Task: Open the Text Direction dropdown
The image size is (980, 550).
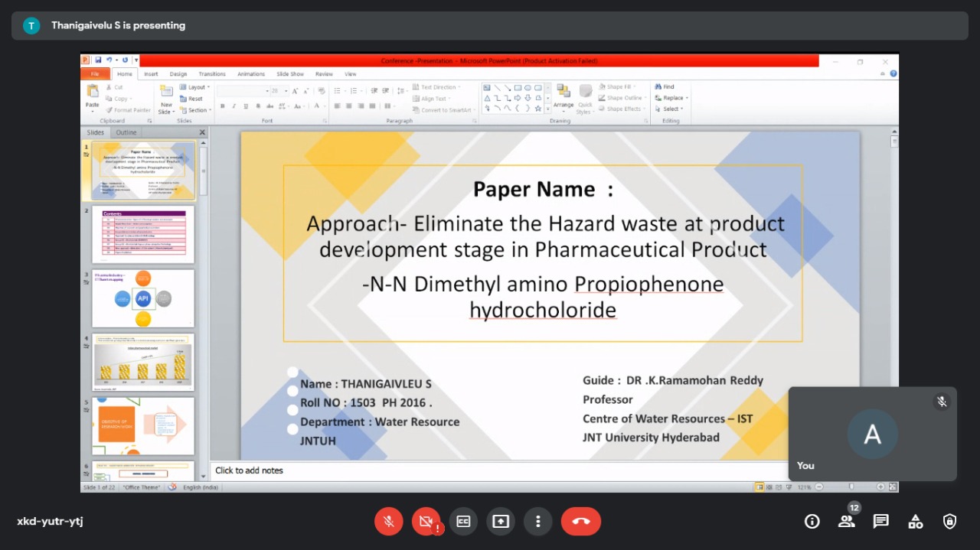Action: [x=436, y=87]
